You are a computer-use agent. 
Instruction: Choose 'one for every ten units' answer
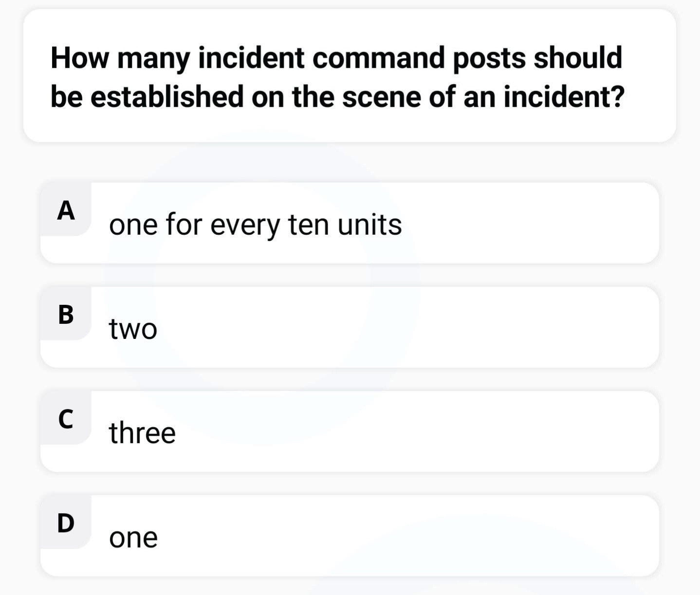(256, 225)
